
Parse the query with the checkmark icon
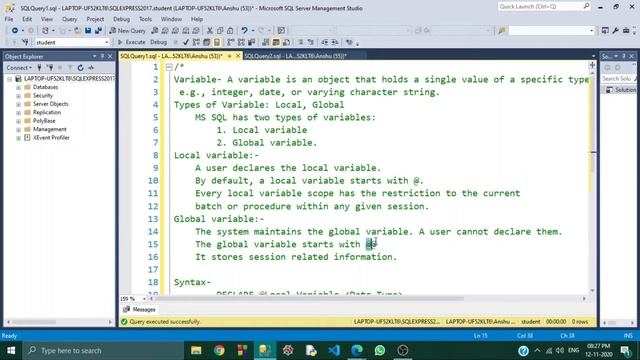186,42
